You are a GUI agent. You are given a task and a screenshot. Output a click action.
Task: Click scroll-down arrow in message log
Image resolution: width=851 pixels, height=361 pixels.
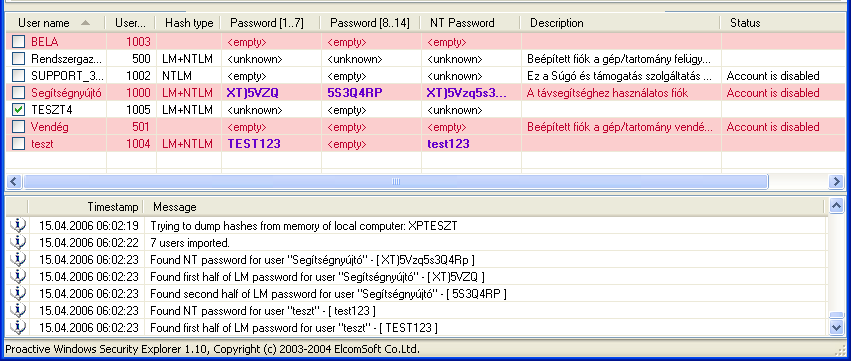836,327
